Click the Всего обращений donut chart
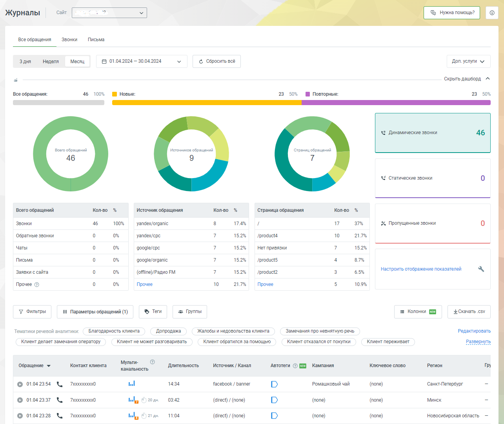This screenshot has height=424, width=504. (x=71, y=154)
